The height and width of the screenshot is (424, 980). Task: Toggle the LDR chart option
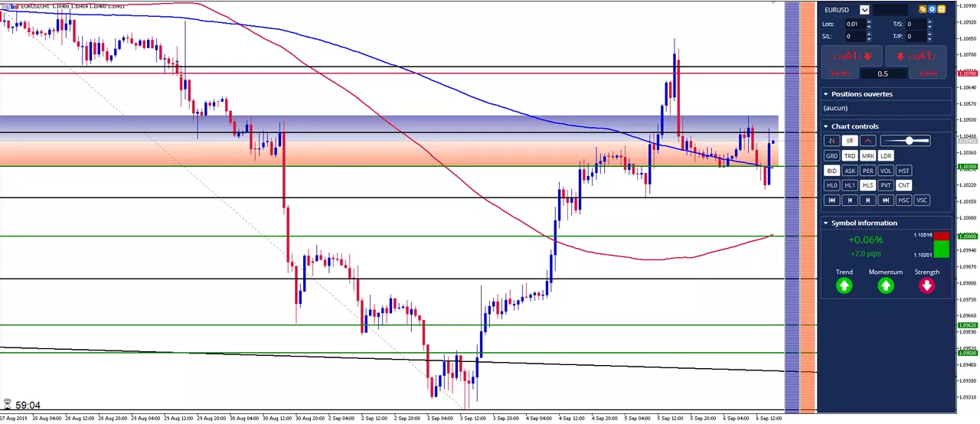(886, 156)
